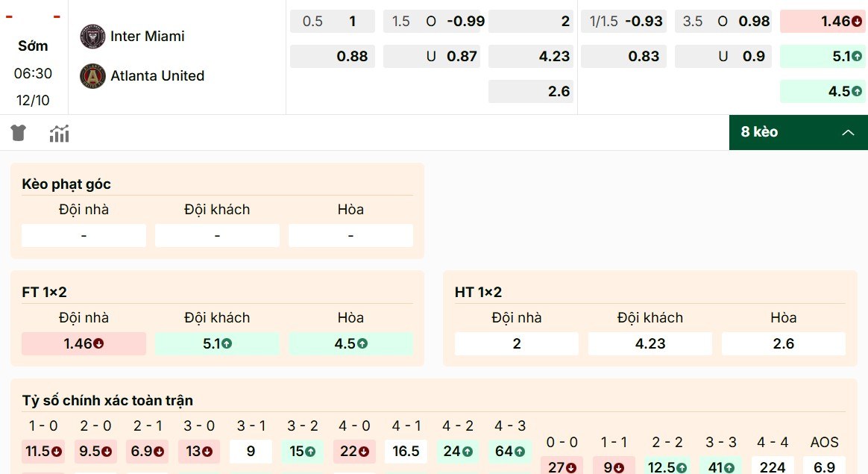Open the match statistics chart icon
The height and width of the screenshot is (474, 868).
(59, 134)
